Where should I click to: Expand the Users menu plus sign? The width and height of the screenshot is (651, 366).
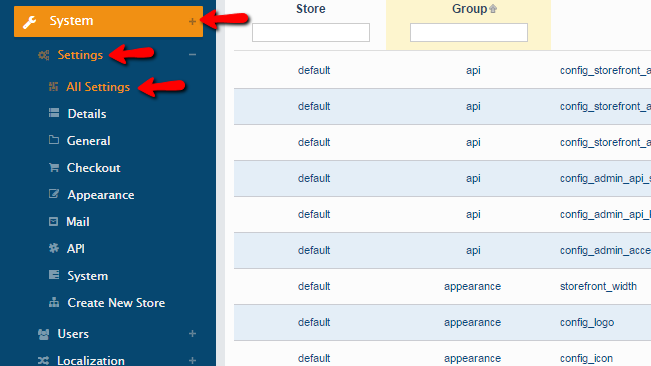(192, 334)
